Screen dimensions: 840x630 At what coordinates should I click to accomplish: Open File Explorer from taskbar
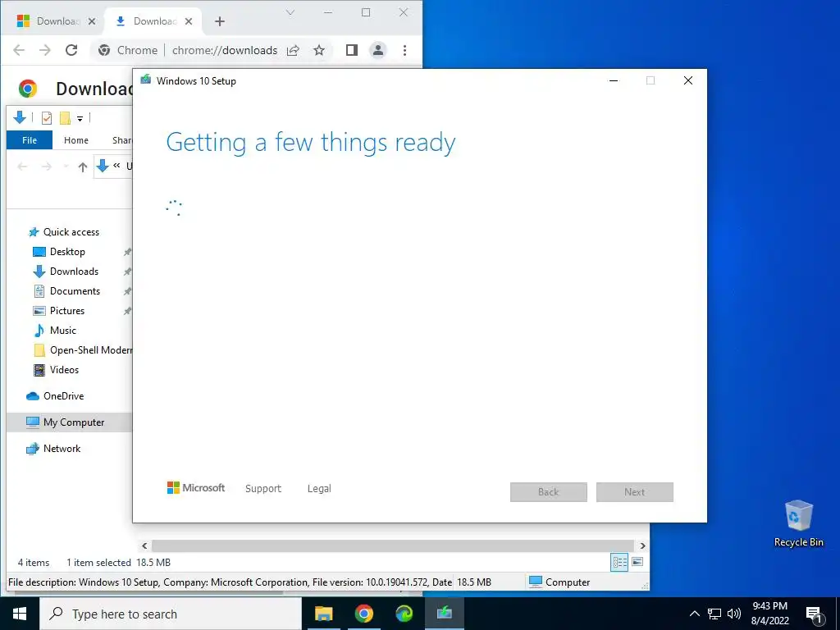(323, 614)
